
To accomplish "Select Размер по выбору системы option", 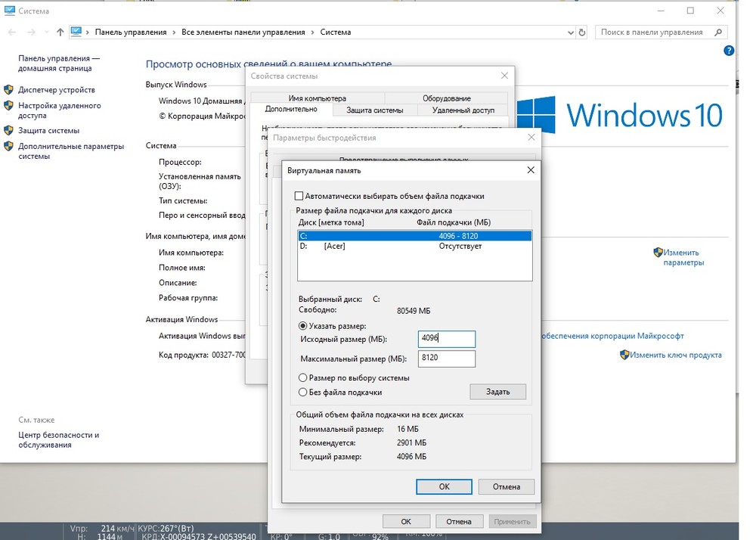I will (303, 377).
